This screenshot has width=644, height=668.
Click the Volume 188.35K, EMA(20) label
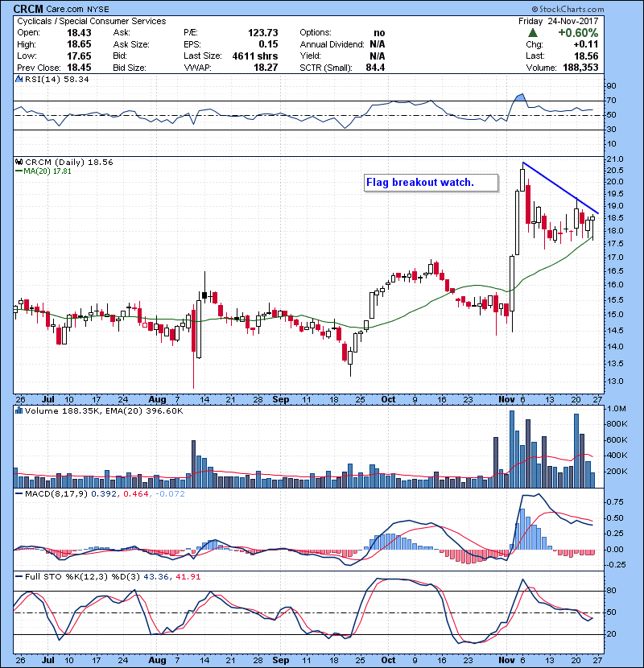coord(104,411)
